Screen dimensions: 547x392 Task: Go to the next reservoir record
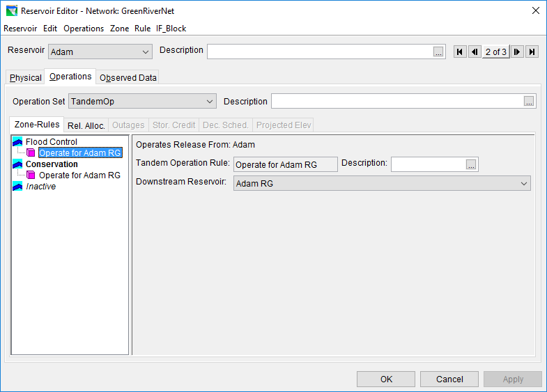click(x=517, y=52)
